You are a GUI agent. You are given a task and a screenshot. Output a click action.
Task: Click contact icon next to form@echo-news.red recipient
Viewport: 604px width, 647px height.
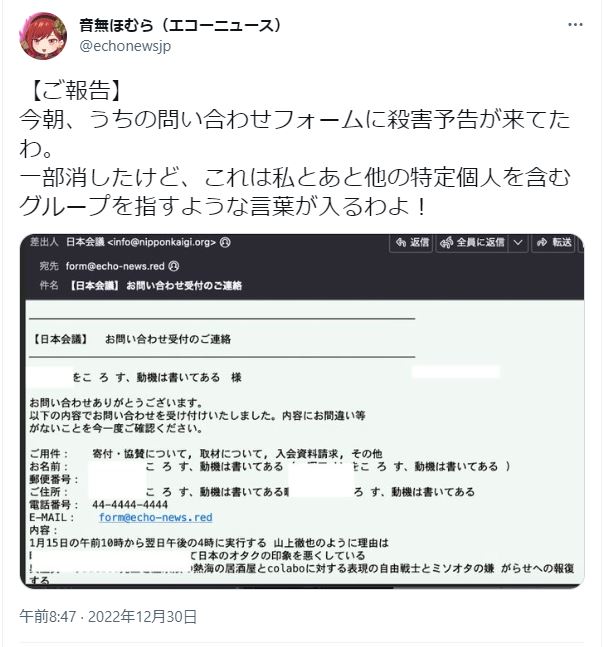(x=174, y=266)
